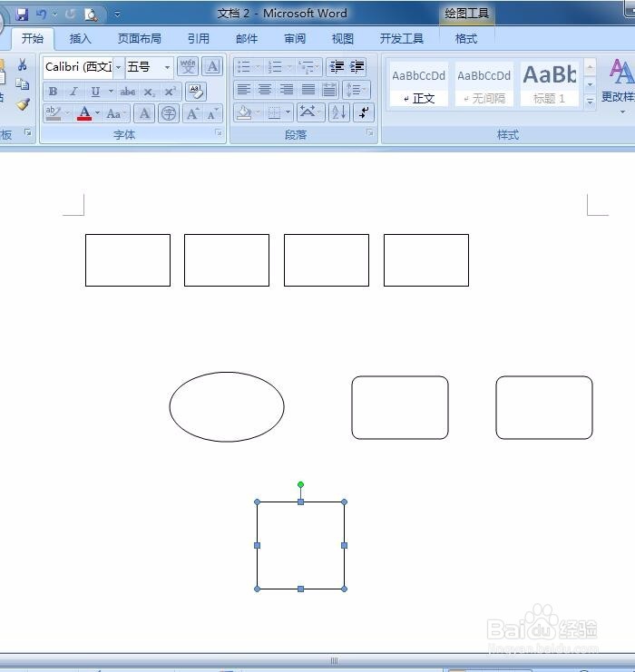Open Change Case (Aa) dropdown
The width and height of the screenshot is (635, 672).
click(116, 113)
